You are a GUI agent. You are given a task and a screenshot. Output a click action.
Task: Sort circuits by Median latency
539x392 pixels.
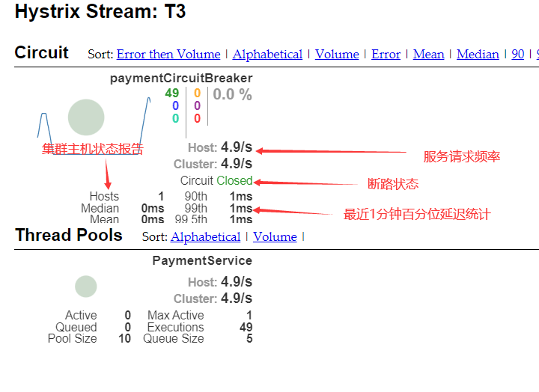tap(478, 55)
